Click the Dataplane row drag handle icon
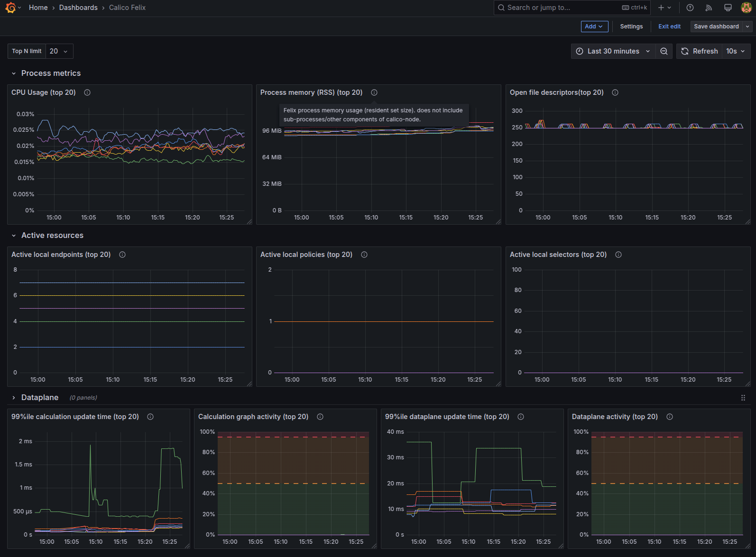 [x=743, y=398]
